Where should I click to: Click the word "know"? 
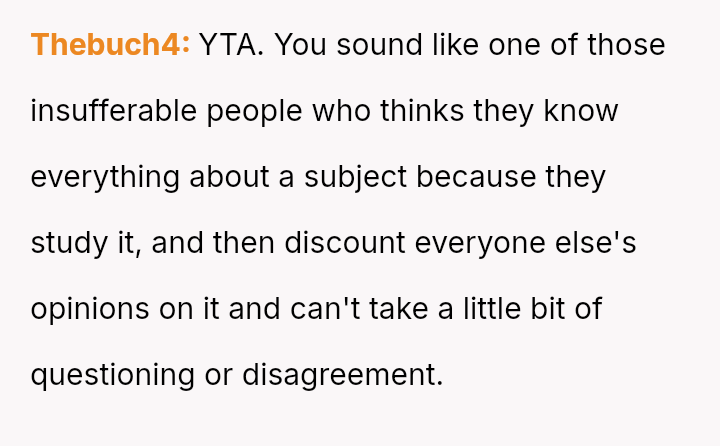coord(581,111)
